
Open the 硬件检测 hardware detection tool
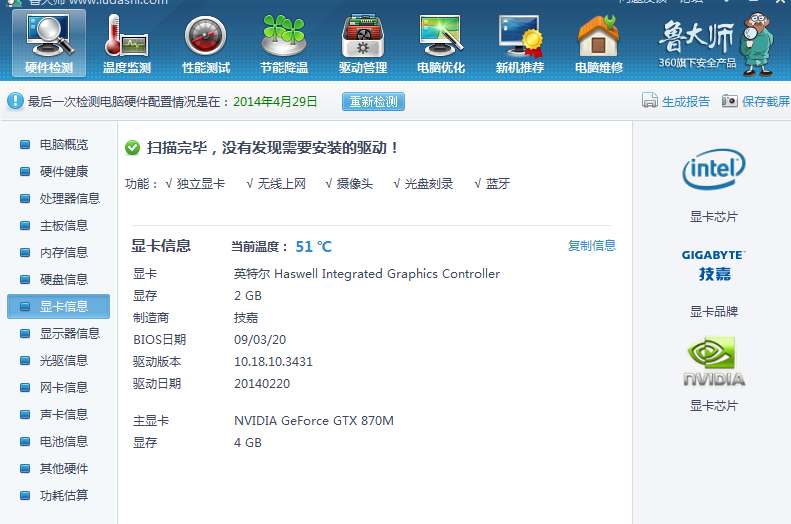click(49, 43)
